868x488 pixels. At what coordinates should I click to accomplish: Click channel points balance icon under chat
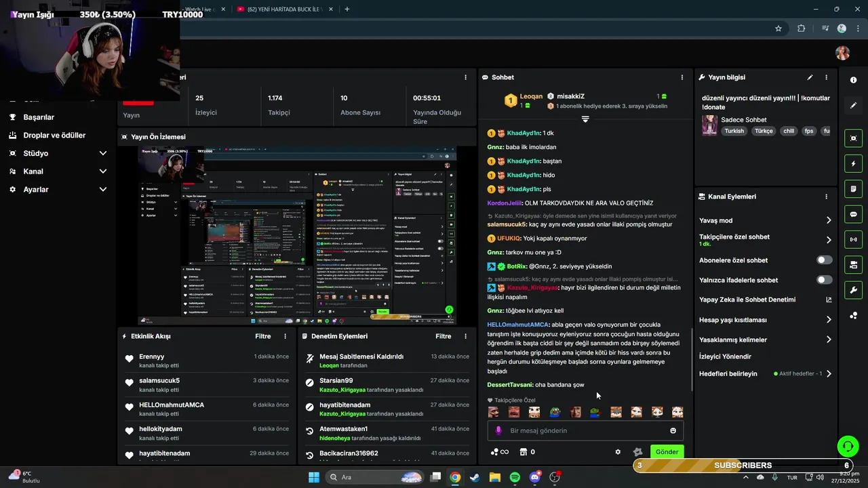coord(499,452)
